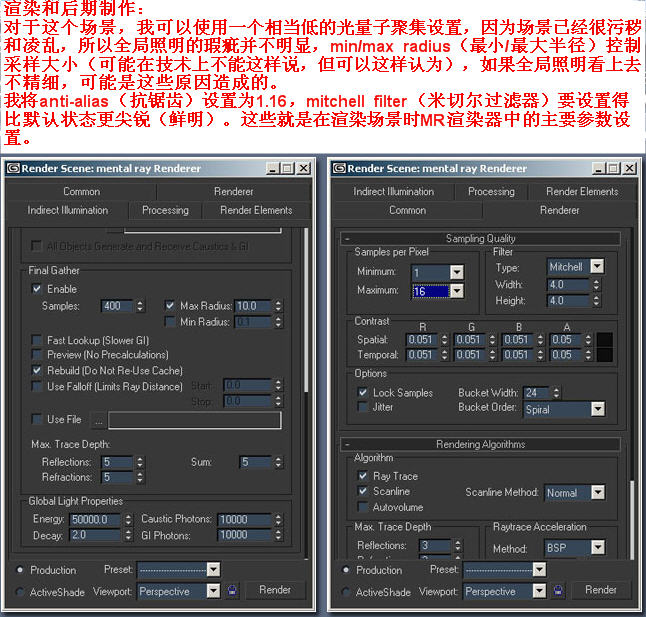Click Spatial R contrast field

coord(422,340)
